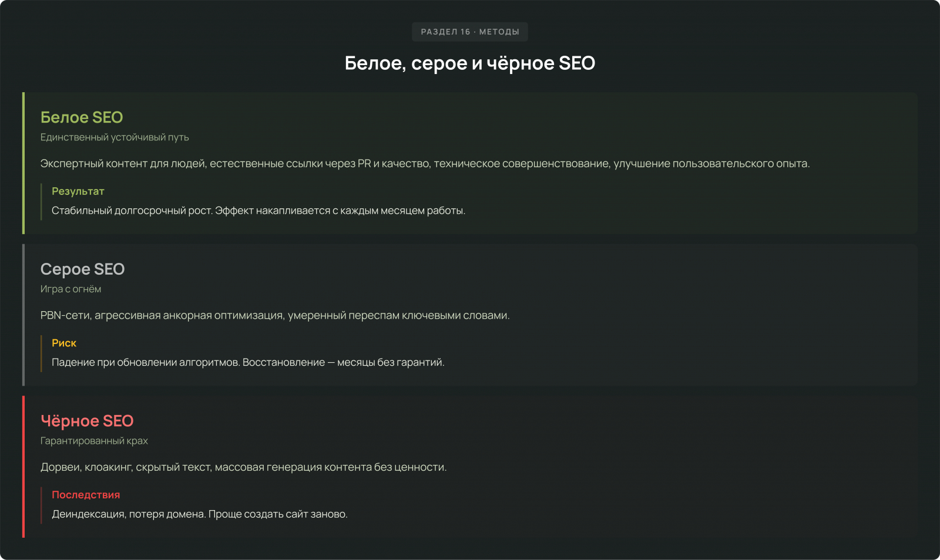Click the red accent bar of the Чёрное SEO card
940x560 pixels.
(x=23, y=467)
